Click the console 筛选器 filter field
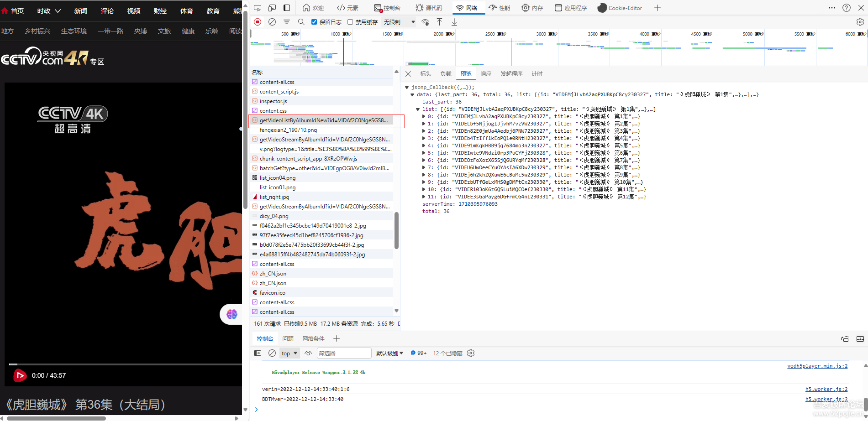The width and height of the screenshot is (868, 421). 344,353
